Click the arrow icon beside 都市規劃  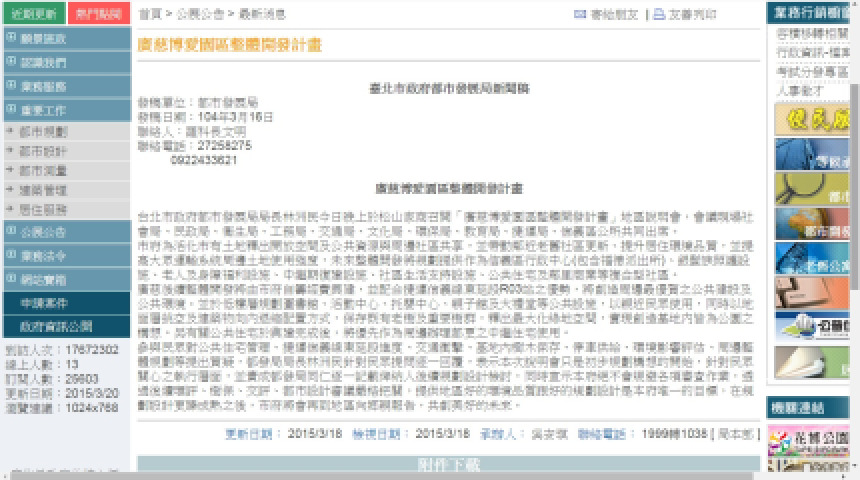point(11,131)
